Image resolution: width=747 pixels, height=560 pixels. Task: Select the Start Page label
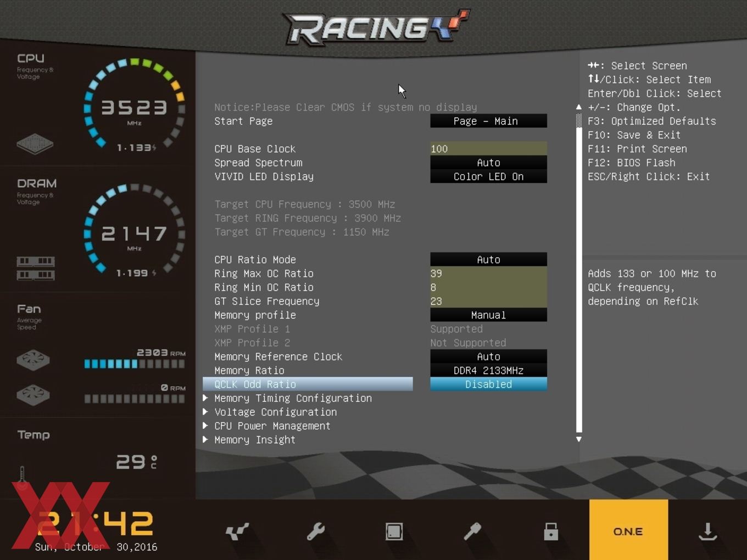click(x=243, y=121)
